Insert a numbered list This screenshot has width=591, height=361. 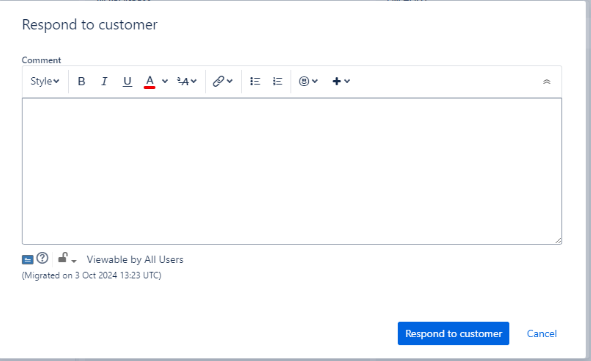(x=277, y=81)
